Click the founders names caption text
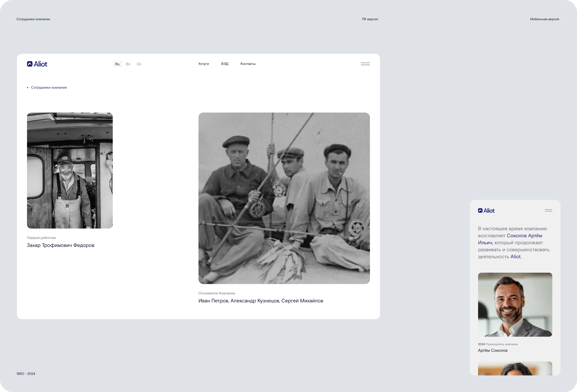Viewport: 577px width, 392px height. [x=261, y=301]
